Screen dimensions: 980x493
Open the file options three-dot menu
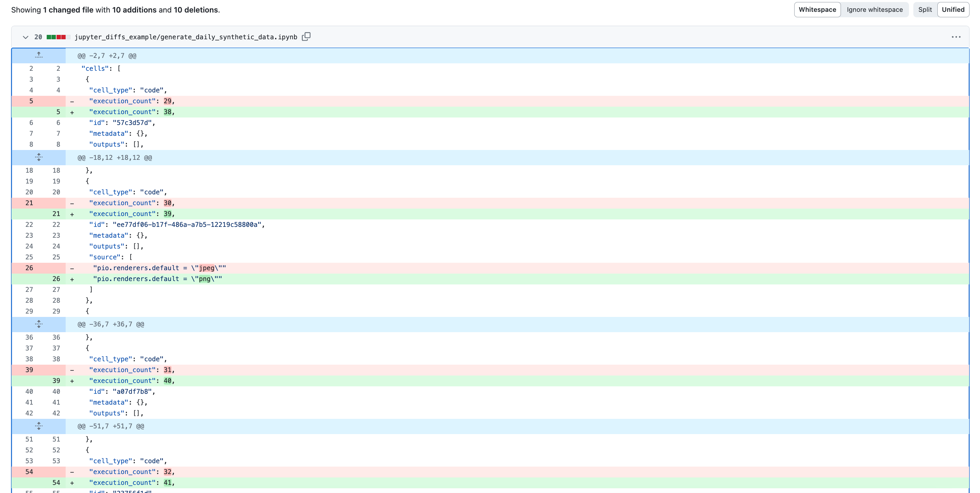(956, 37)
